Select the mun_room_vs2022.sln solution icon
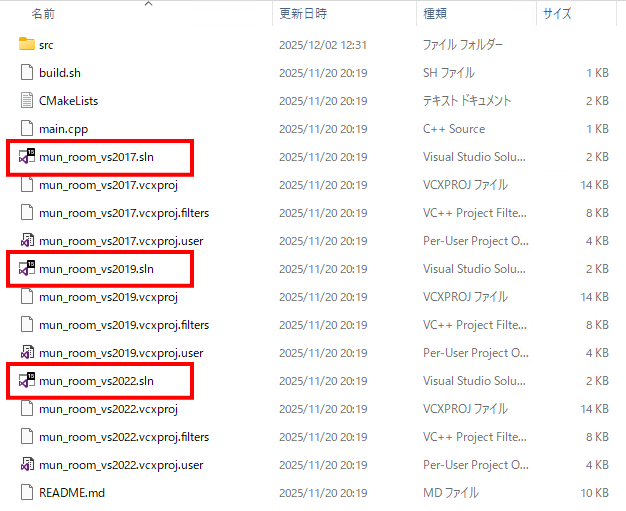The image size is (626, 511). pyautogui.click(x=27, y=381)
